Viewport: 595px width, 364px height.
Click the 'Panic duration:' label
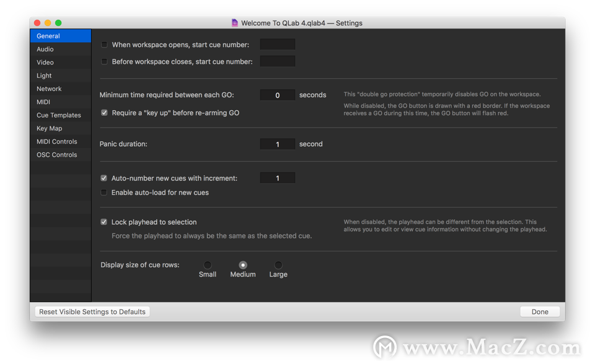point(123,144)
